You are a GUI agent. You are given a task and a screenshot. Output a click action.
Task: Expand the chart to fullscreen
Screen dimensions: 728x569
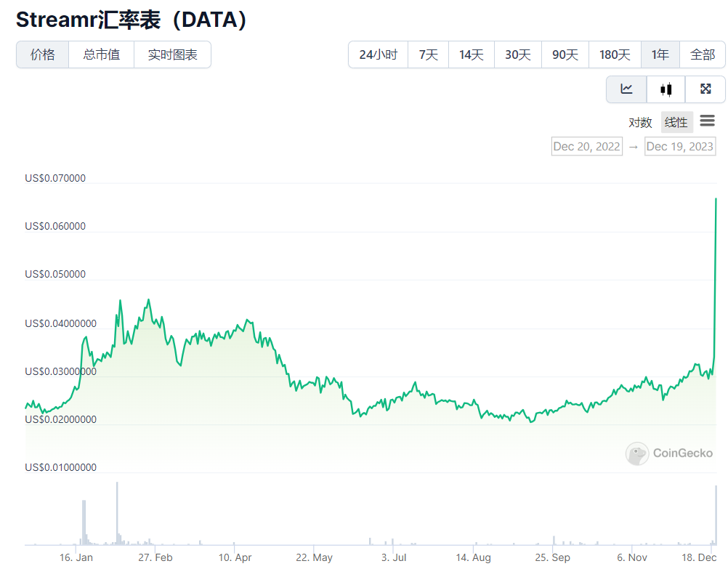(x=705, y=89)
